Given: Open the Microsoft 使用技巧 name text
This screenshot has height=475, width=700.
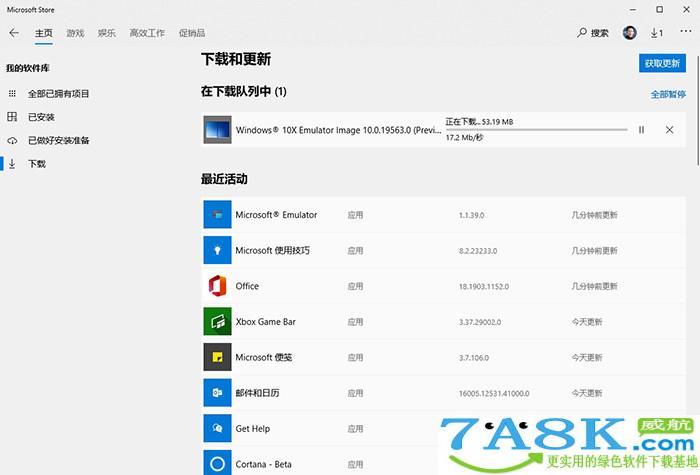Looking at the screenshot, I should (x=272, y=250).
